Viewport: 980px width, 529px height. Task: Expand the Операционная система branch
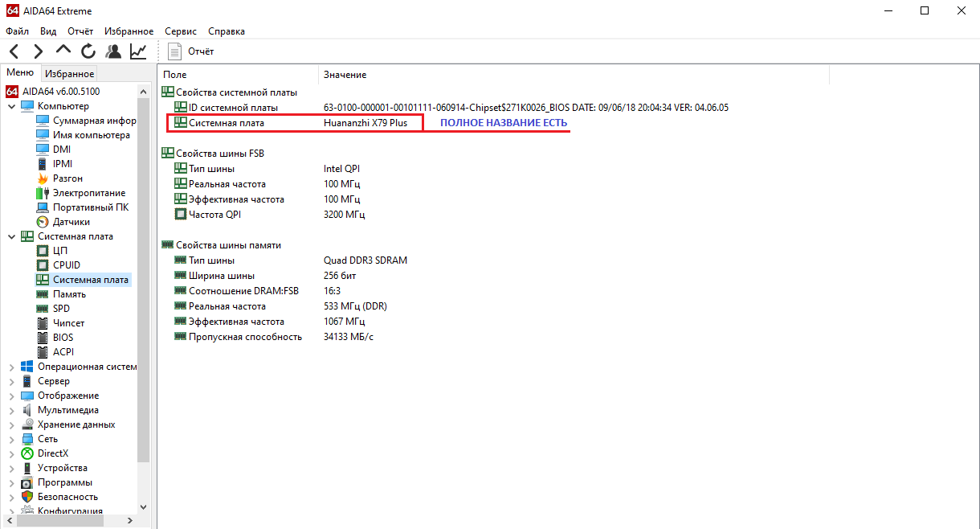pos(11,367)
